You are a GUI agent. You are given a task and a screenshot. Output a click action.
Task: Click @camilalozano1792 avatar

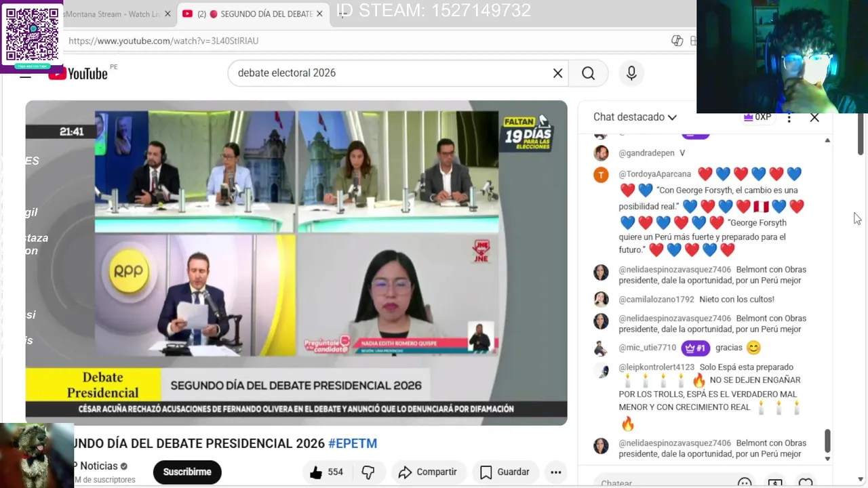point(601,300)
